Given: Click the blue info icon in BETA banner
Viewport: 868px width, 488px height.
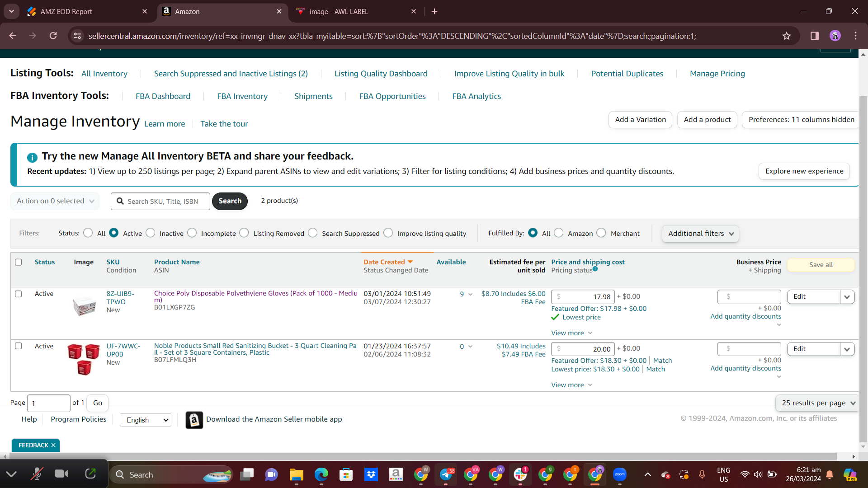Looking at the screenshot, I should pos(32,157).
